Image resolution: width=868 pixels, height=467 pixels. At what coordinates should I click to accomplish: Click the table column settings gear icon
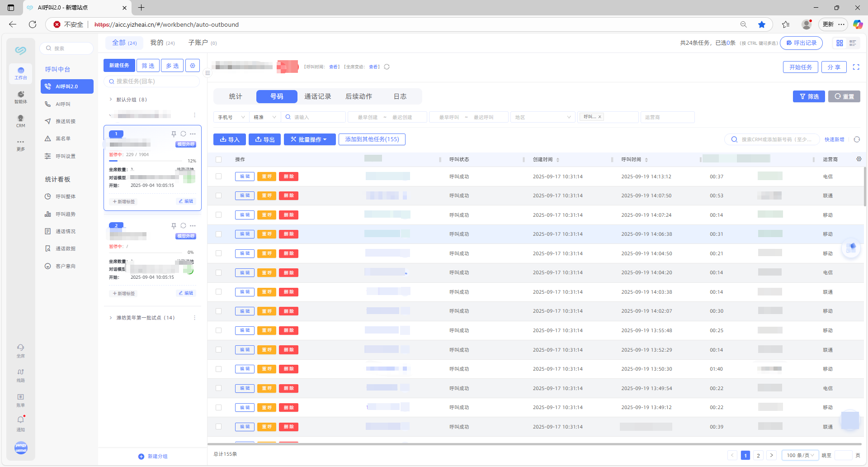[859, 159]
